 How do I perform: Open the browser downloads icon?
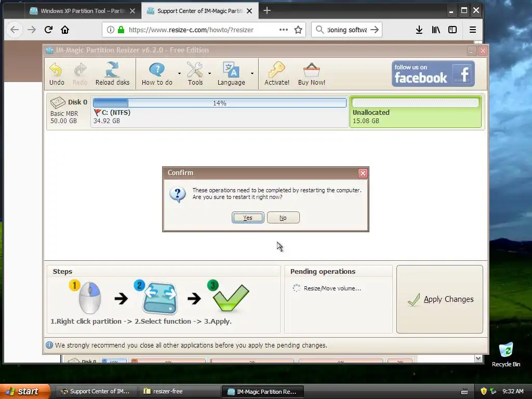[x=419, y=30]
